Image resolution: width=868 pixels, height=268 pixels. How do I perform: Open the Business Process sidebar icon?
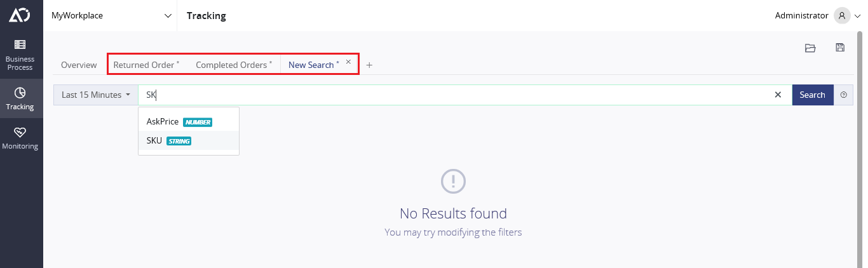tap(20, 44)
